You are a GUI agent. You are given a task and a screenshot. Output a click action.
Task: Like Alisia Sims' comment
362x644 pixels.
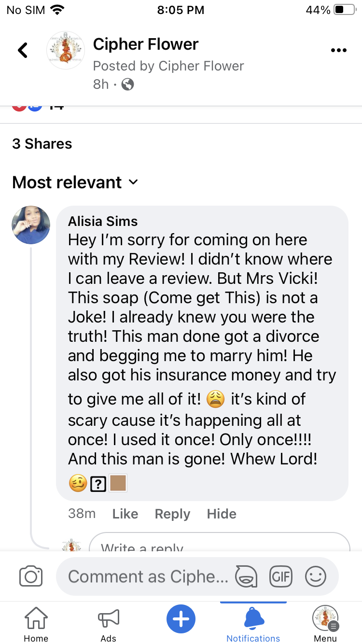[125, 514]
